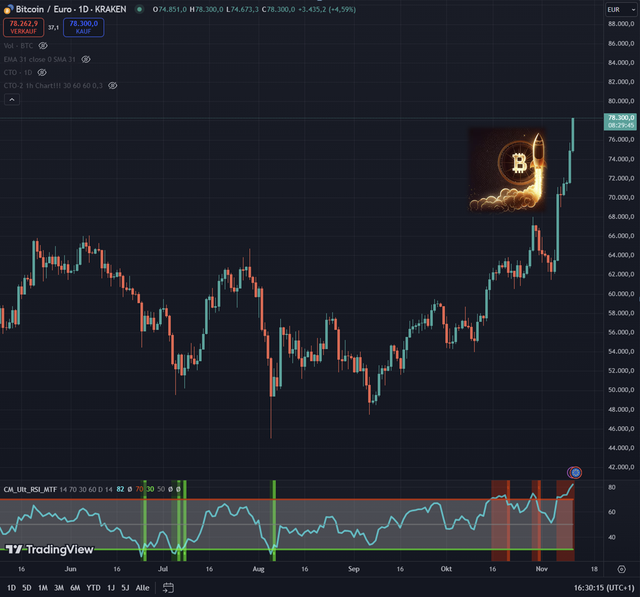Click the latest green candle at 78.300
Screen dimensions: 640x597
[573, 135]
